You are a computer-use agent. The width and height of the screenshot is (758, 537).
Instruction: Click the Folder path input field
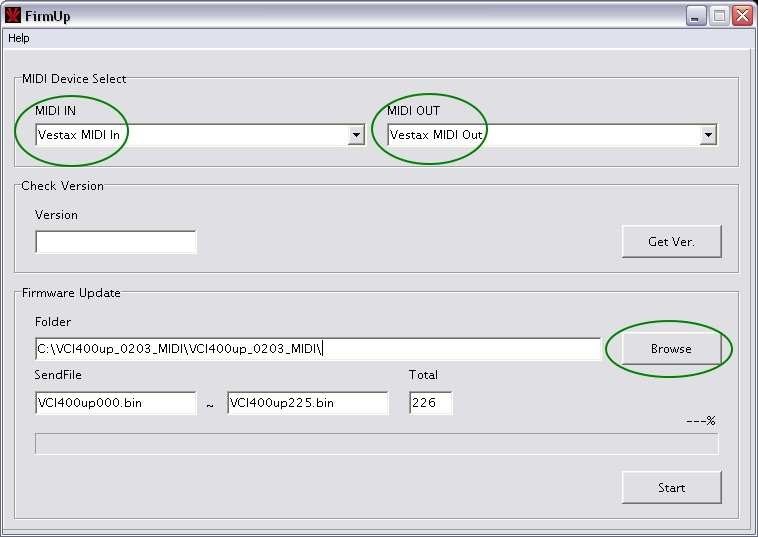coord(318,349)
